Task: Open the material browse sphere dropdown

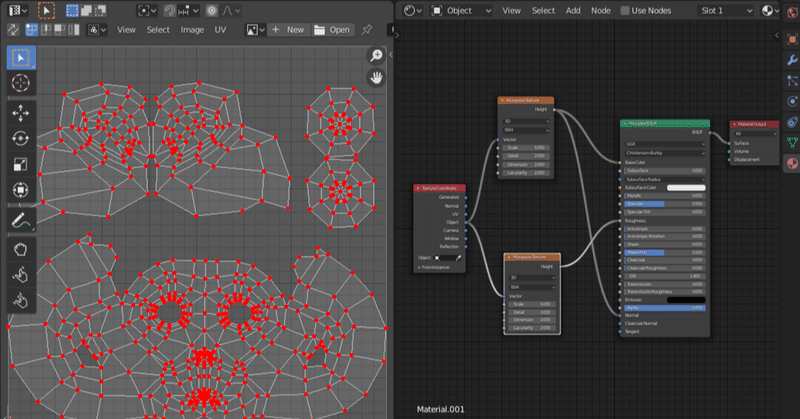Action: tap(770, 10)
